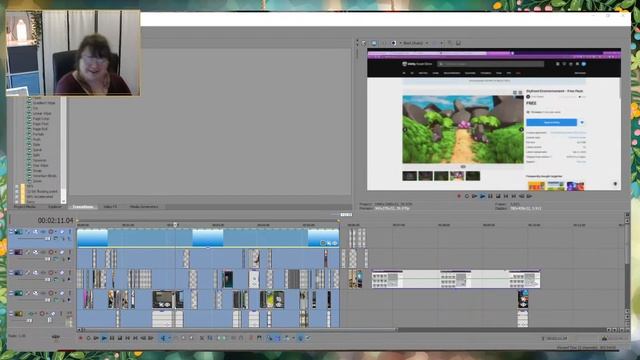Click Record in the video preview transport

(x=459, y=196)
